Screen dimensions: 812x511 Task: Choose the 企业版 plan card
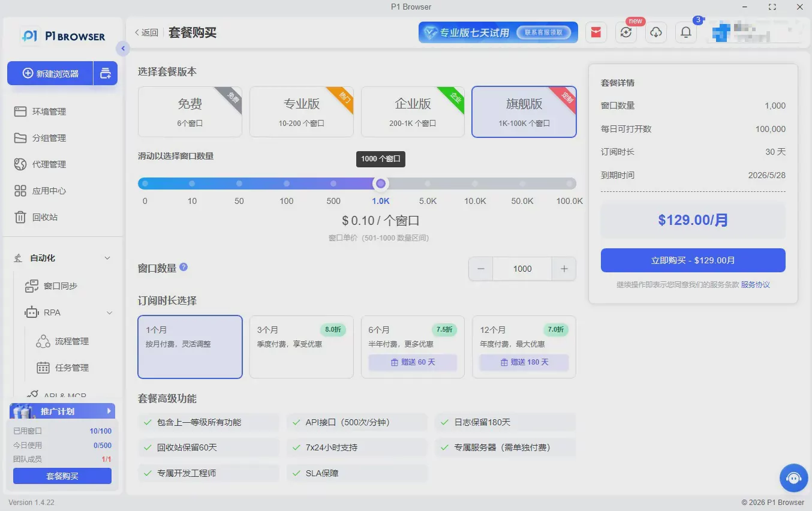[x=413, y=112]
